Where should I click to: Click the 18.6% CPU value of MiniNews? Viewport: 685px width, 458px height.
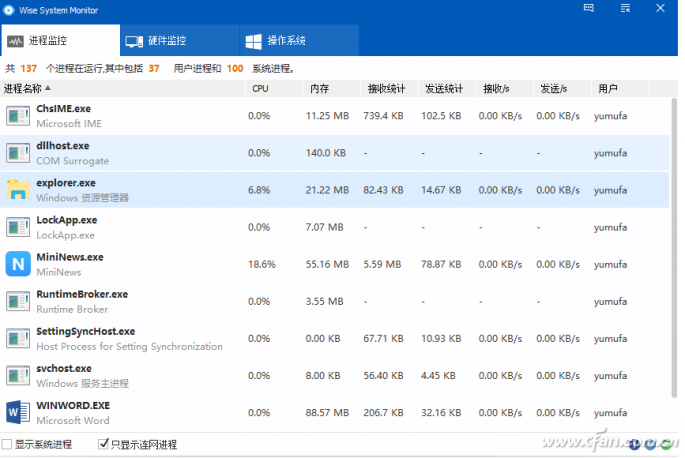(262, 264)
